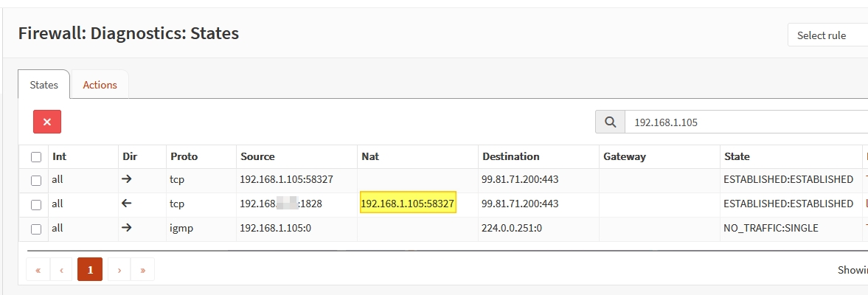This screenshot has height=295, width=868.
Task: Open the Select rule dropdown
Action: click(826, 35)
